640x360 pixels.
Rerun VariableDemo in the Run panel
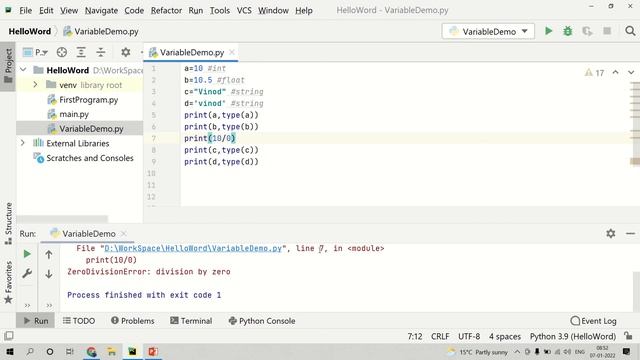[27, 254]
